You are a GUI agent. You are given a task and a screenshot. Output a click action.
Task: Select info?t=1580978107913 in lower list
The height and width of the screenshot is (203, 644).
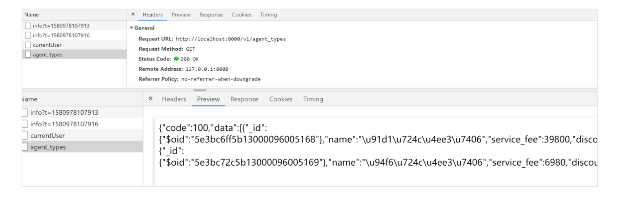82,112
